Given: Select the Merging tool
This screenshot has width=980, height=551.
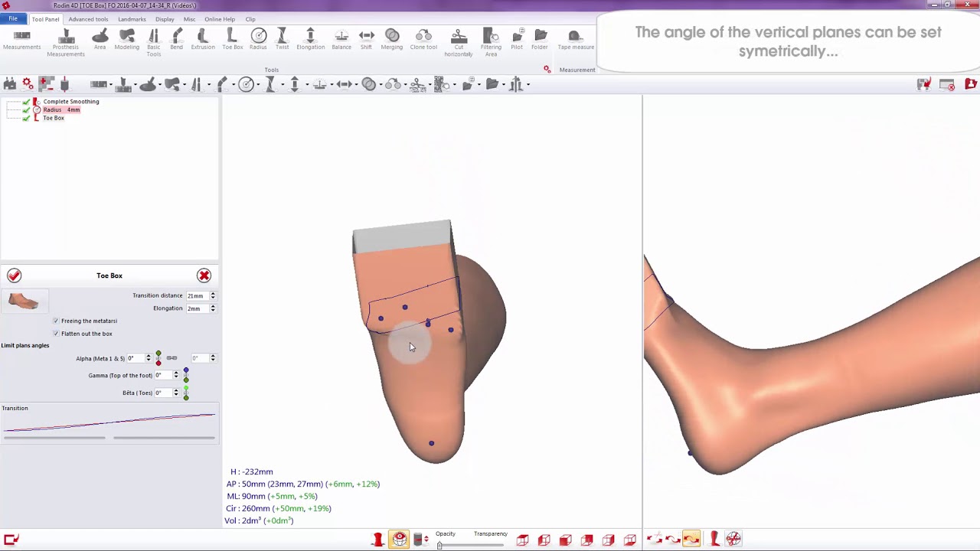Looking at the screenshot, I should (392, 41).
